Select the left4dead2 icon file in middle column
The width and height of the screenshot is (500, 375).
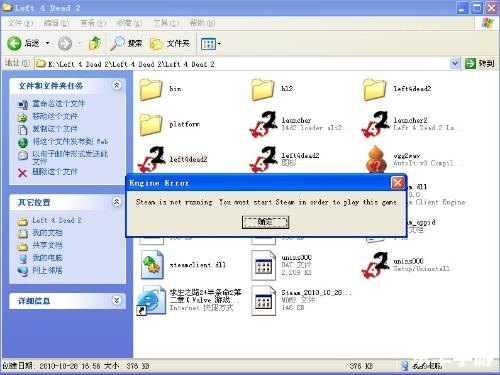[263, 159]
